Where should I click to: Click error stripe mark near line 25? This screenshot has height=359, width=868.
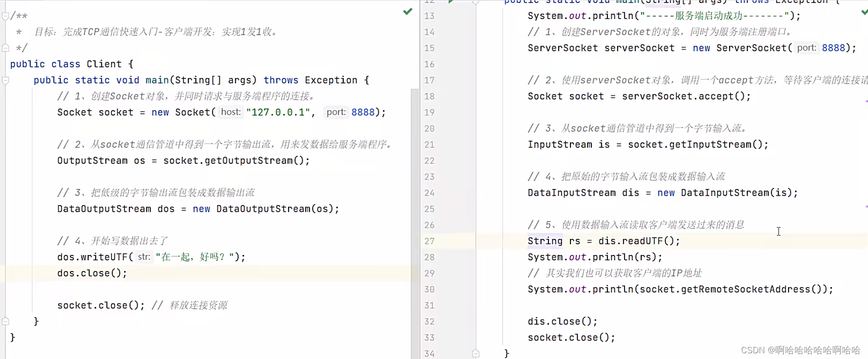click(866, 207)
